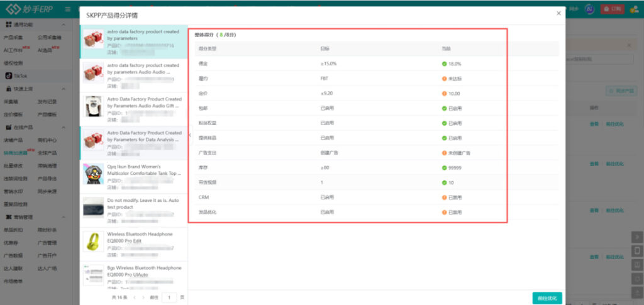The image size is (644, 305).
Task: Open the user avatar icon in header
Action: point(634,9)
